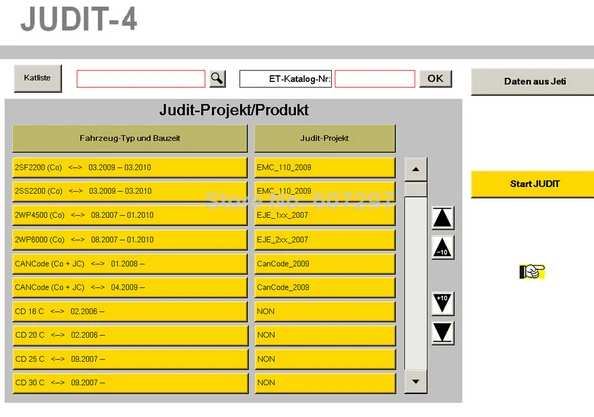
Task: Select CD 20 C vehicle row
Action: (130, 335)
